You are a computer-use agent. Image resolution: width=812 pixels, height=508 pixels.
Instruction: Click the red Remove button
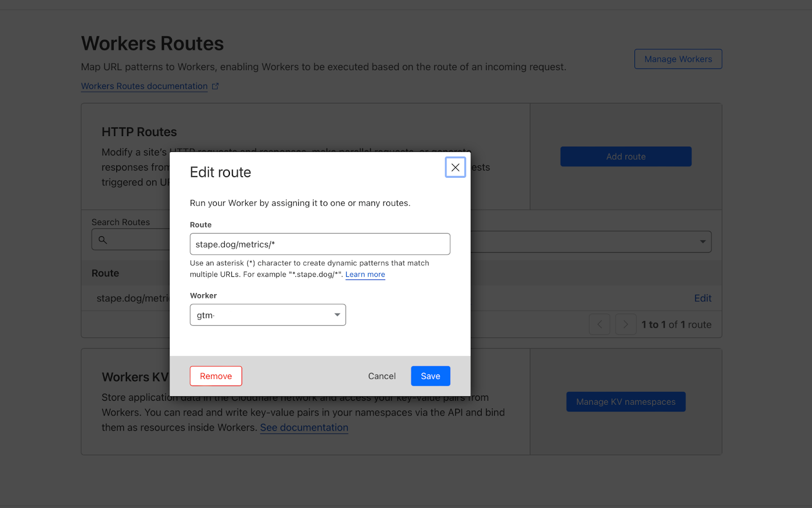(216, 376)
